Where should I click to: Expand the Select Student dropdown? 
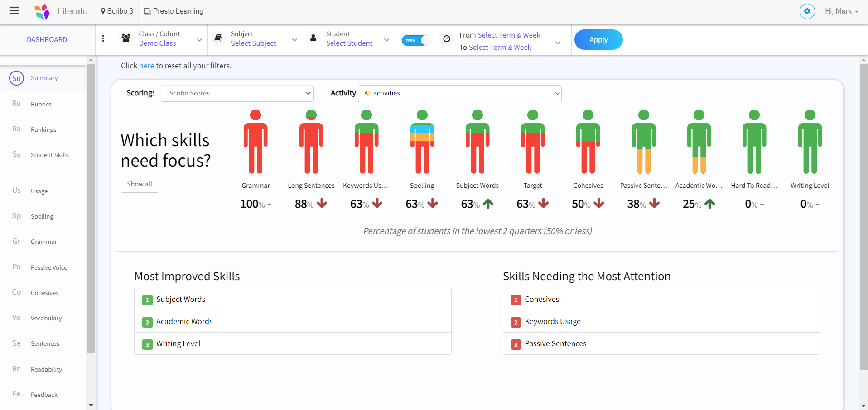coord(386,40)
